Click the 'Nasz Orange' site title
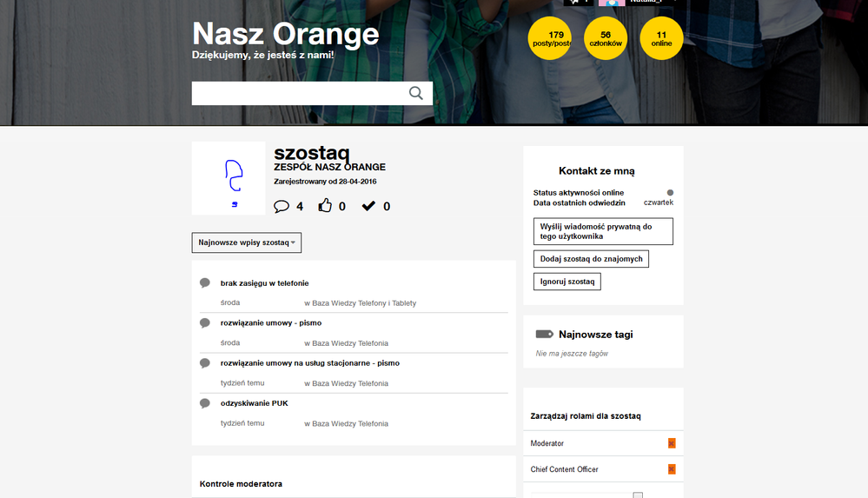This screenshot has width=868, height=498. (286, 34)
